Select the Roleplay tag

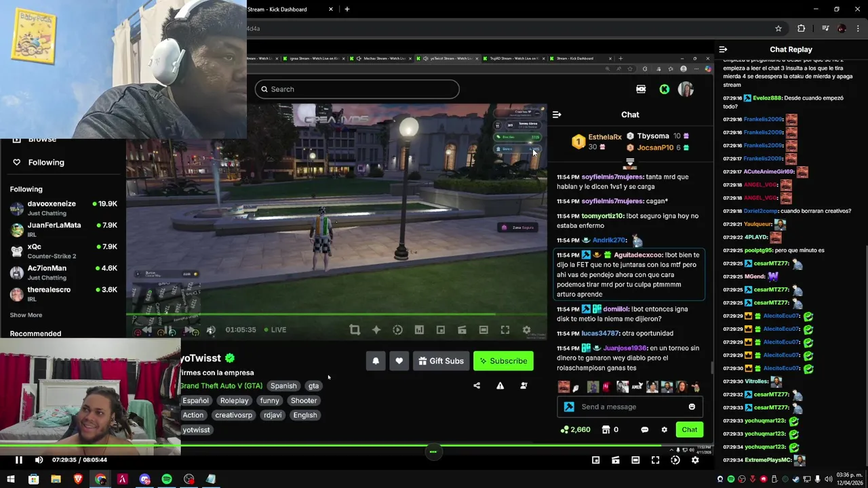pyautogui.click(x=234, y=401)
